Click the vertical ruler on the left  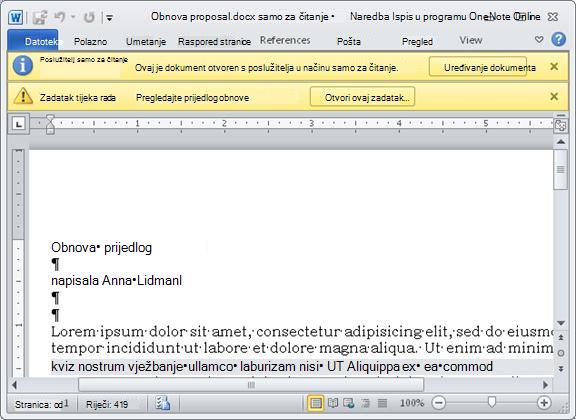(18, 263)
